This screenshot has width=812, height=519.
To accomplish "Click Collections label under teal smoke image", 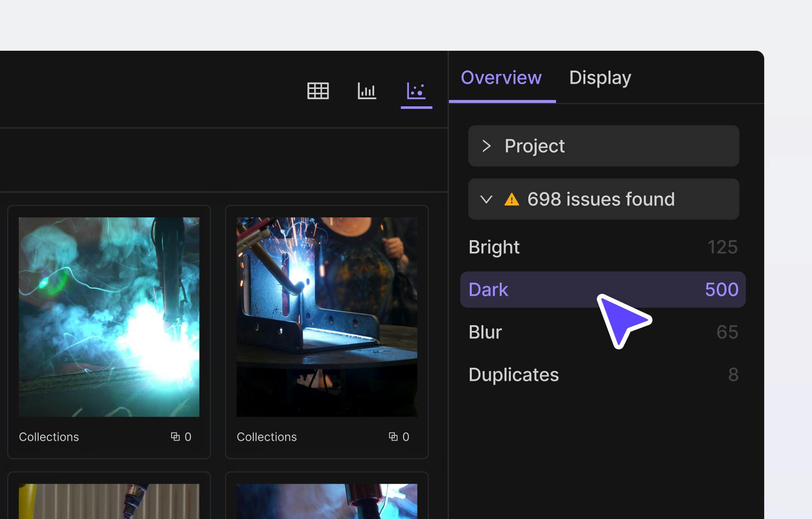I will 49,437.
